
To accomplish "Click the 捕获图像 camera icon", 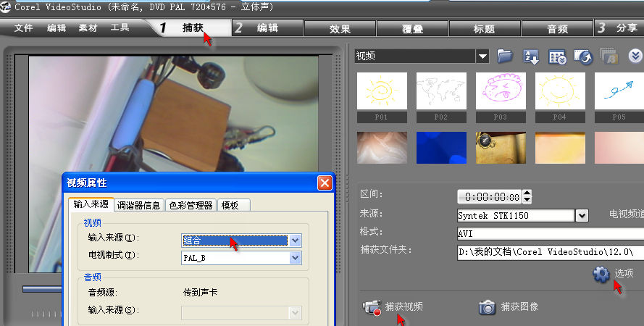I will [x=487, y=307].
